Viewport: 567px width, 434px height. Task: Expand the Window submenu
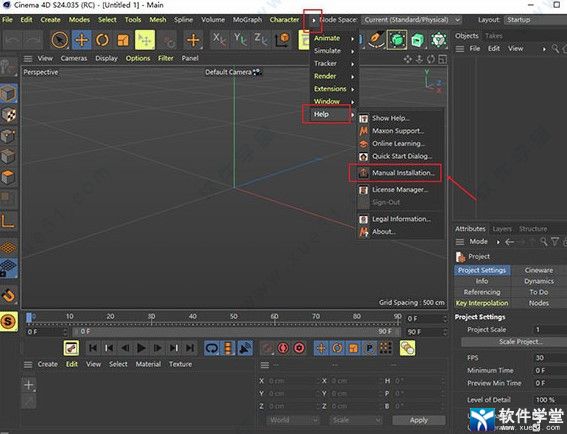pyautogui.click(x=334, y=101)
